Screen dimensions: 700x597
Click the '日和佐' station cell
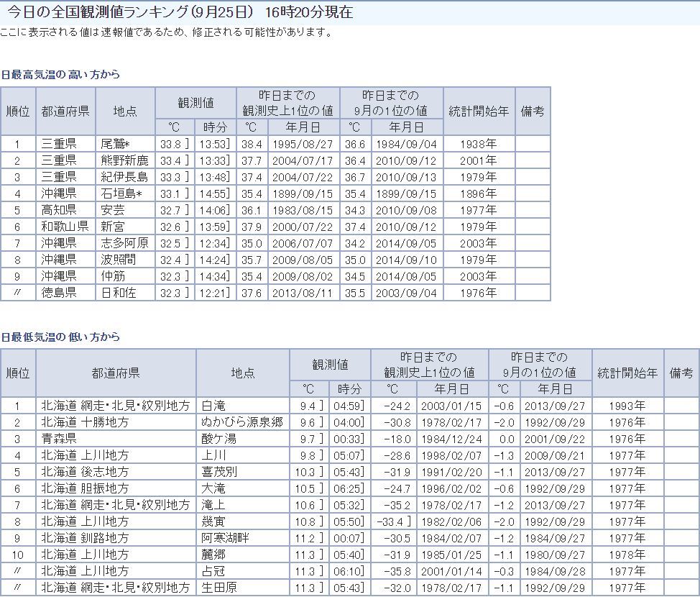(125, 293)
